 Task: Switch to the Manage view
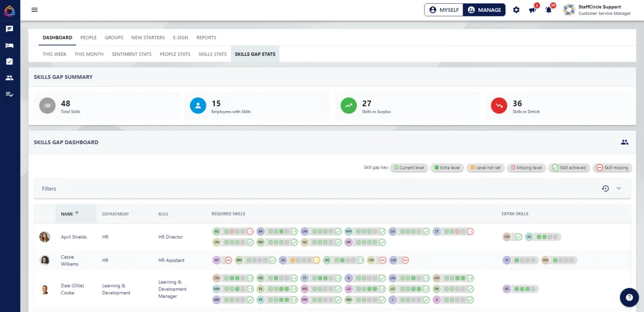484,10
